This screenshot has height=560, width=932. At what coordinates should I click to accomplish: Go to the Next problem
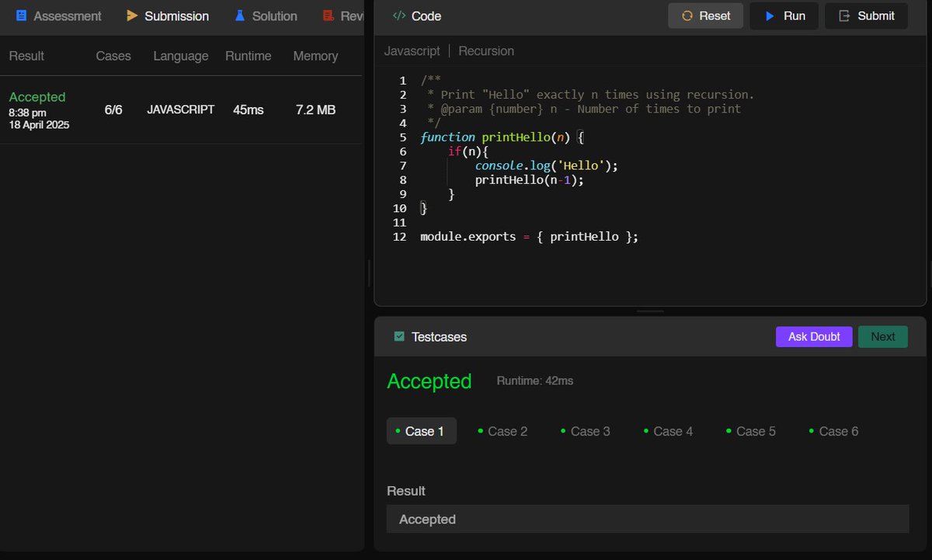coord(883,336)
